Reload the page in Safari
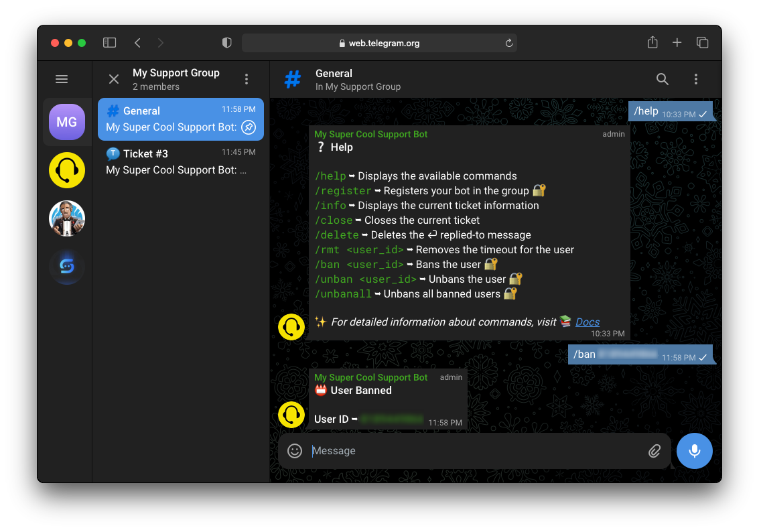 pyautogui.click(x=508, y=43)
